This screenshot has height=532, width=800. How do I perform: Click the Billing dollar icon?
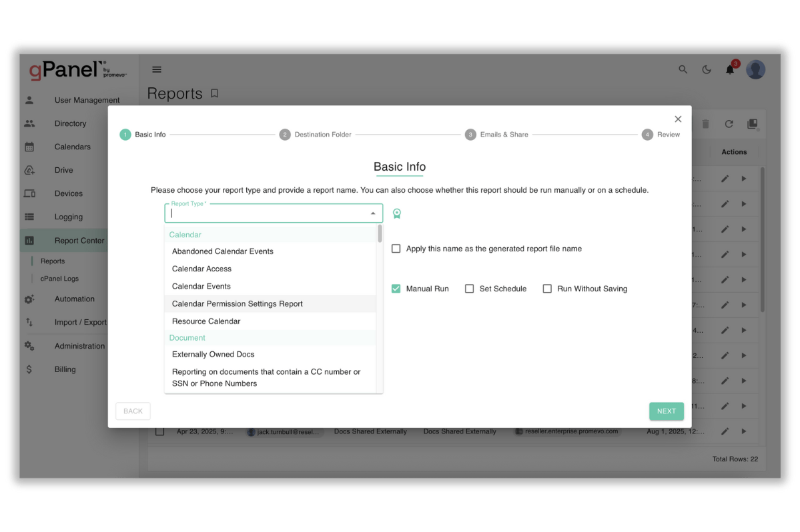[29, 369]
